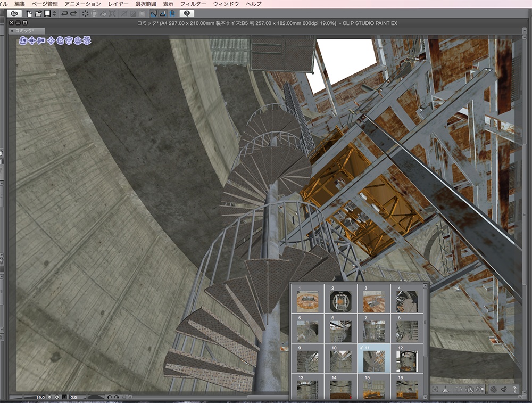The width and height of the screenshot is (532, 403).
Task: Open the 選択範囲 menu
Action: coord(146,4)
